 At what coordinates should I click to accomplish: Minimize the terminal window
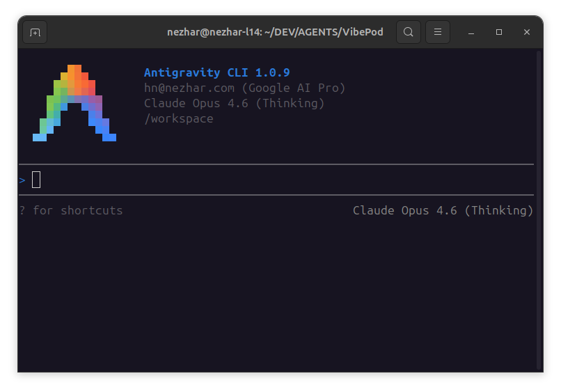(471, 32)
